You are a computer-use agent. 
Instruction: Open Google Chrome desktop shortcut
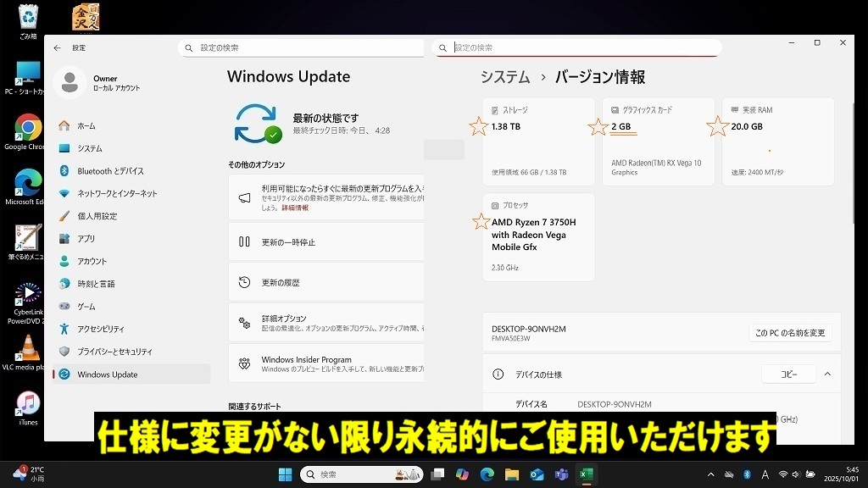pyautogui.click(x=27, y=129)
